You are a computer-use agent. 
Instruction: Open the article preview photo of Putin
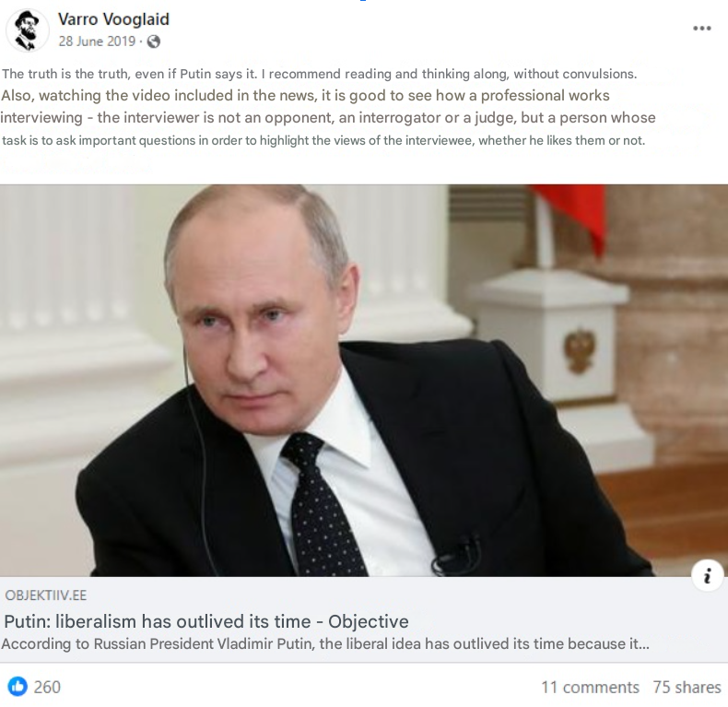[364, 381]
